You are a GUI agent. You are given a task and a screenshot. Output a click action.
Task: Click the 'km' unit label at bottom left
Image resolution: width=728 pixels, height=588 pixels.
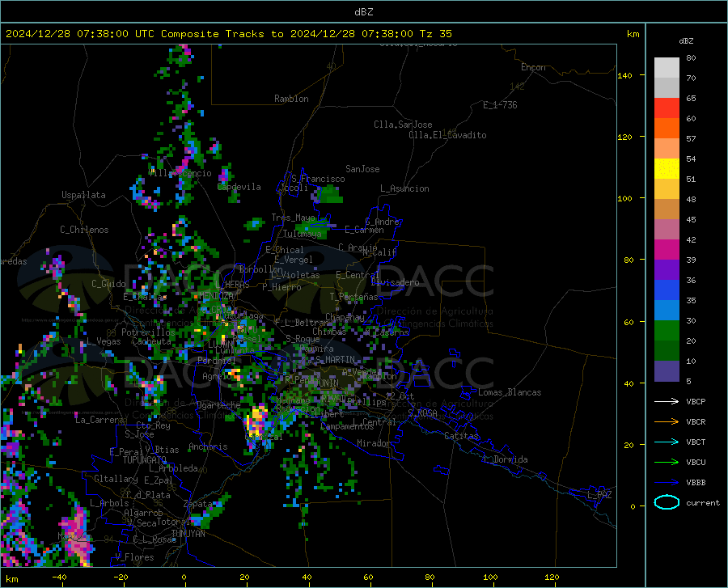tap(11, 579)
